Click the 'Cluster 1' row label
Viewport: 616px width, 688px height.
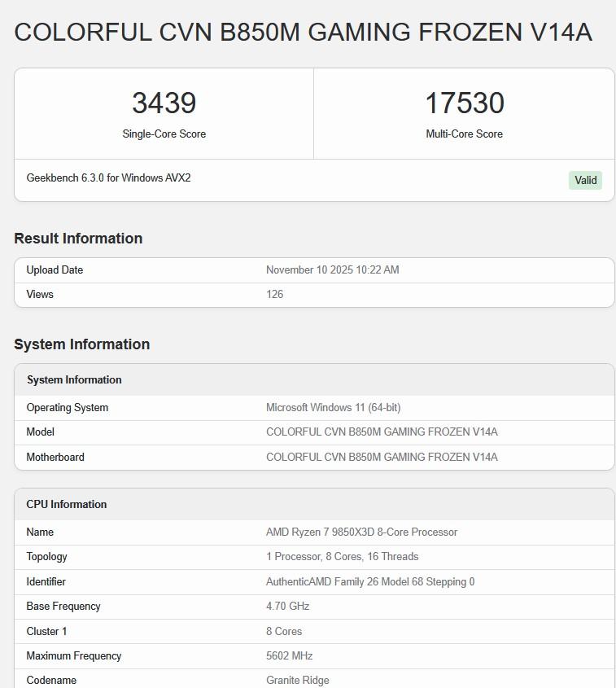click(x=46, y=631)
